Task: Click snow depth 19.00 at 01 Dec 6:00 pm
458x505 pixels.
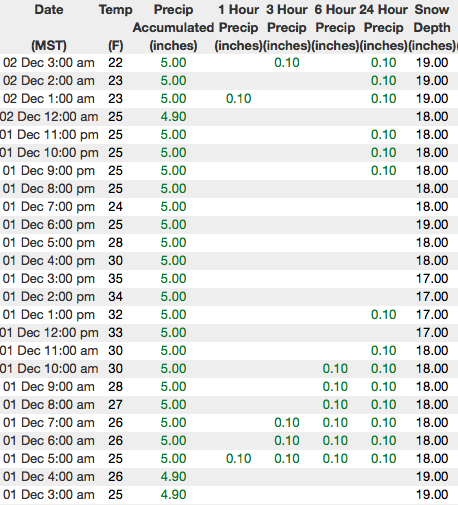Action: 432,225
